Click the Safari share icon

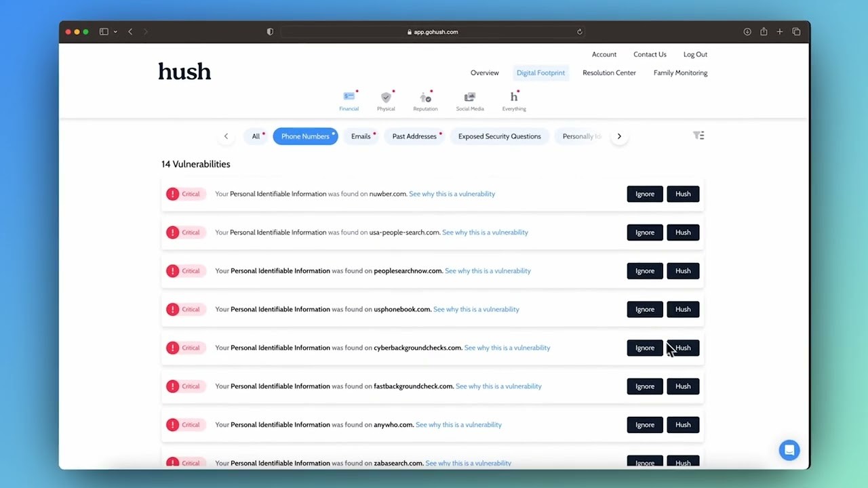pos(764,32)
